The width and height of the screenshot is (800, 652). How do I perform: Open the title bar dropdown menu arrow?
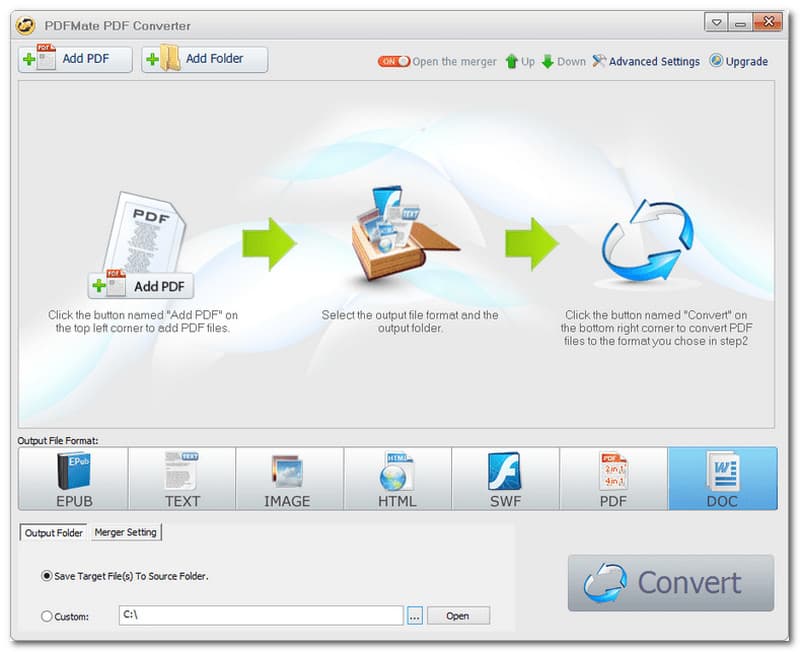(x=716, y=22)
